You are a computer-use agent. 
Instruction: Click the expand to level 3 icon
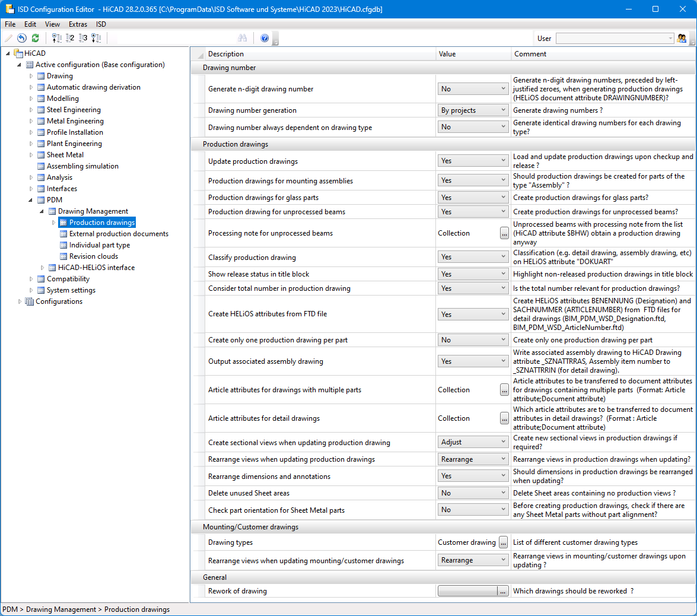(83, 38)
